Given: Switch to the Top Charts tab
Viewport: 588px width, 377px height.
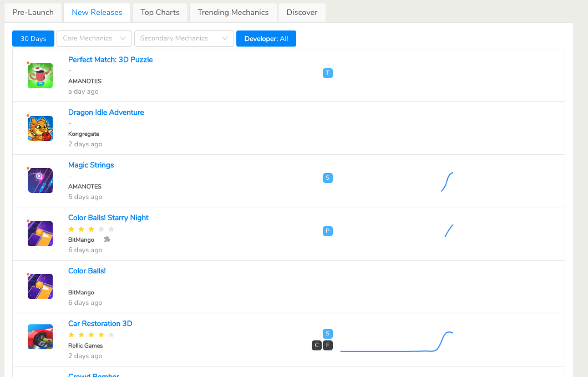Looking at the screenshot, I should point(160,12).
